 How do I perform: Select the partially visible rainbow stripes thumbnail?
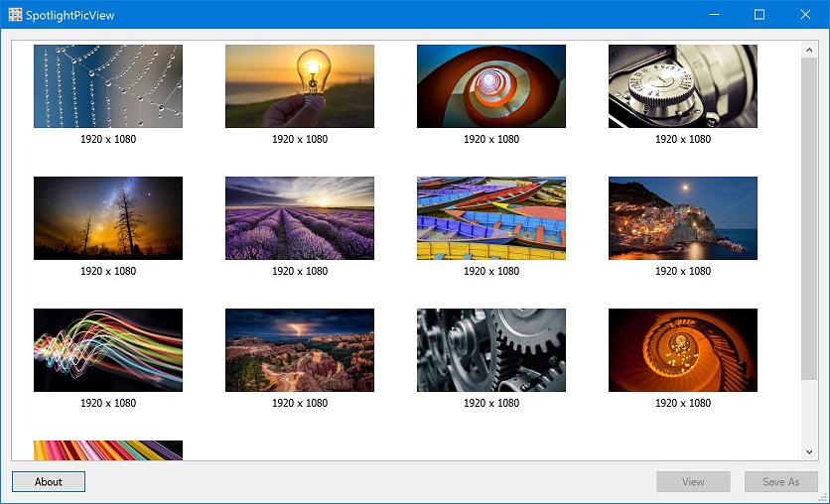coord(108,450)
